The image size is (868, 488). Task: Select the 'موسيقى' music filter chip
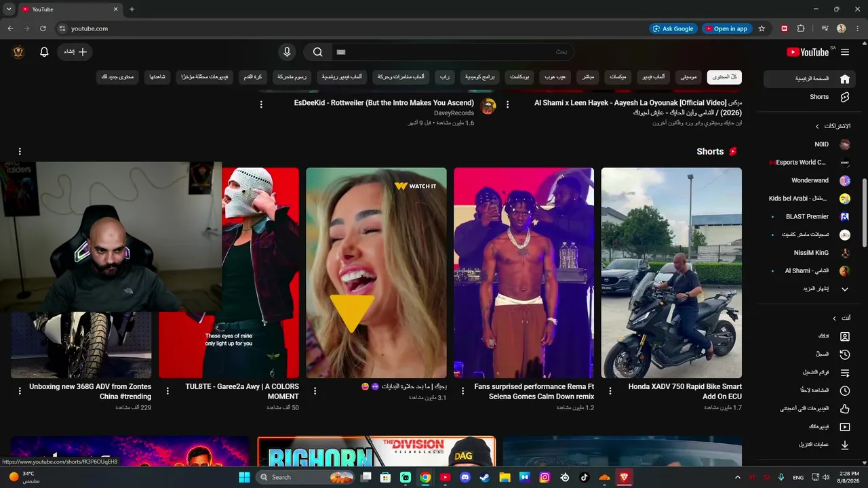pos(687,77)
